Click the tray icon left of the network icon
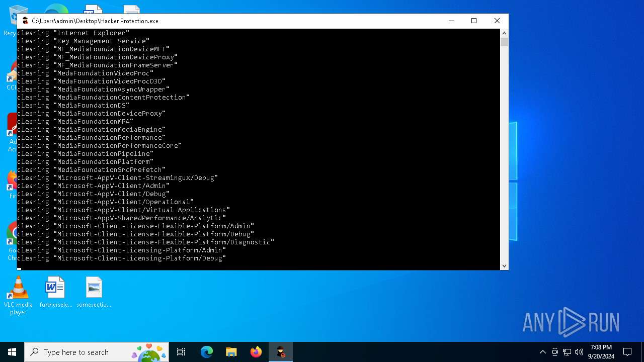644x362 pixels. tap(555, 352)
